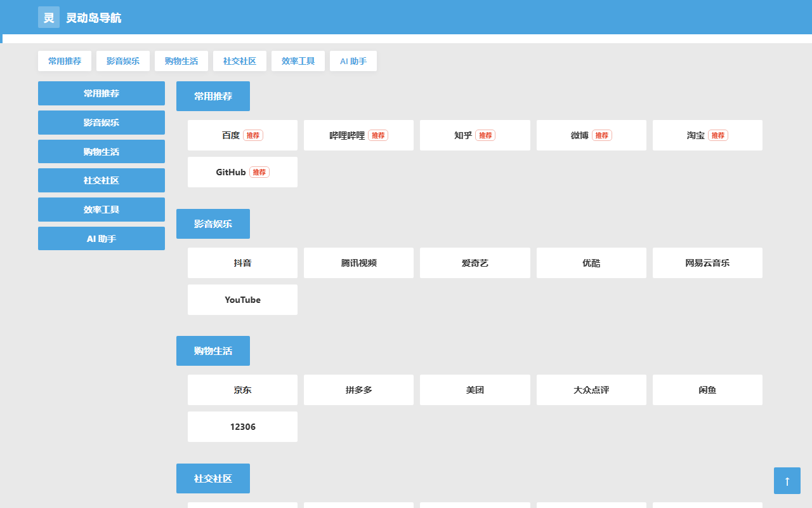Click the back-to-top arrow button
The image size is (812, 508).
(x=787, y=481)
